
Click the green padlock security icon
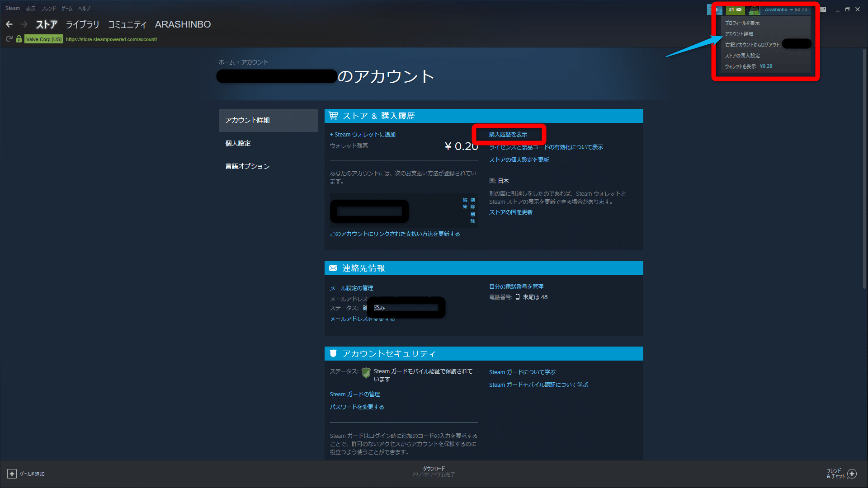pos(19,39)
